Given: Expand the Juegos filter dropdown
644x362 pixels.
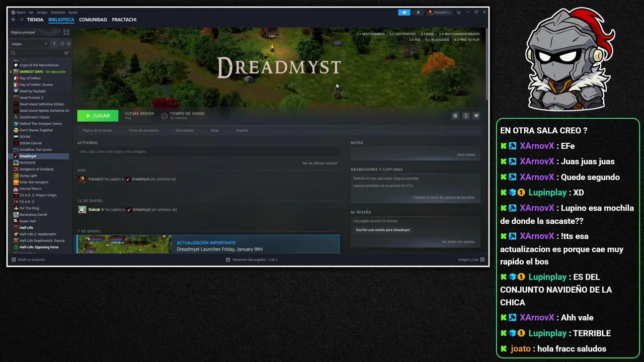Looking at the screenshot, I should 29,44.
